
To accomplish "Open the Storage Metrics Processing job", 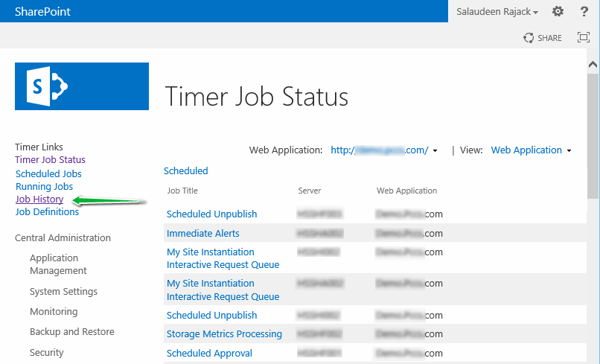I will [x=224, y=333].
